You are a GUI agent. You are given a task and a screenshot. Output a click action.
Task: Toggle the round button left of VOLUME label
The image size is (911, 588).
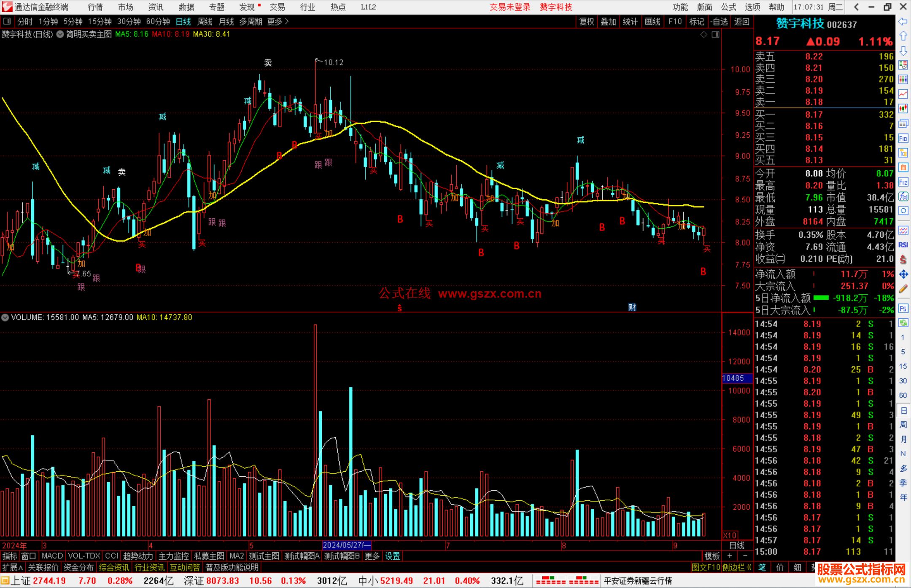coord(5,317)
